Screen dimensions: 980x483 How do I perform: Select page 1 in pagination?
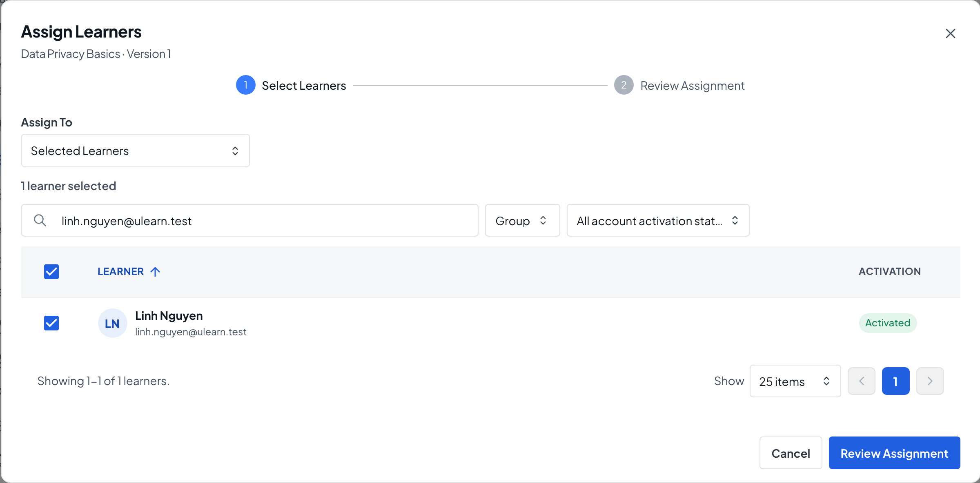pos(895,381)
